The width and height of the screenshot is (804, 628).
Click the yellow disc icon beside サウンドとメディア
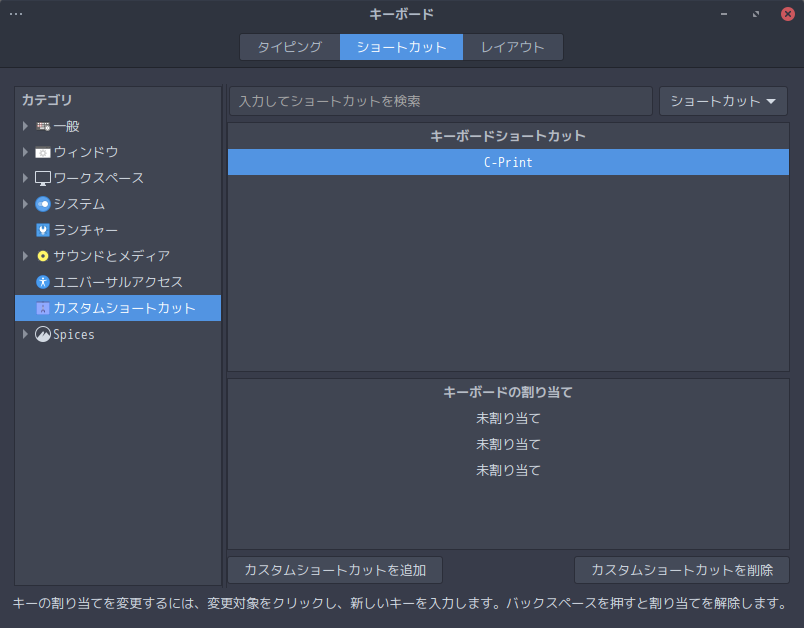(43, 256)
